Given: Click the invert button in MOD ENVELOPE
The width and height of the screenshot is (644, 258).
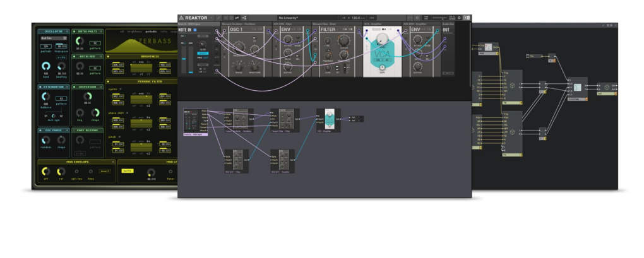Looking at the screenshot, I should click(105, 171).
